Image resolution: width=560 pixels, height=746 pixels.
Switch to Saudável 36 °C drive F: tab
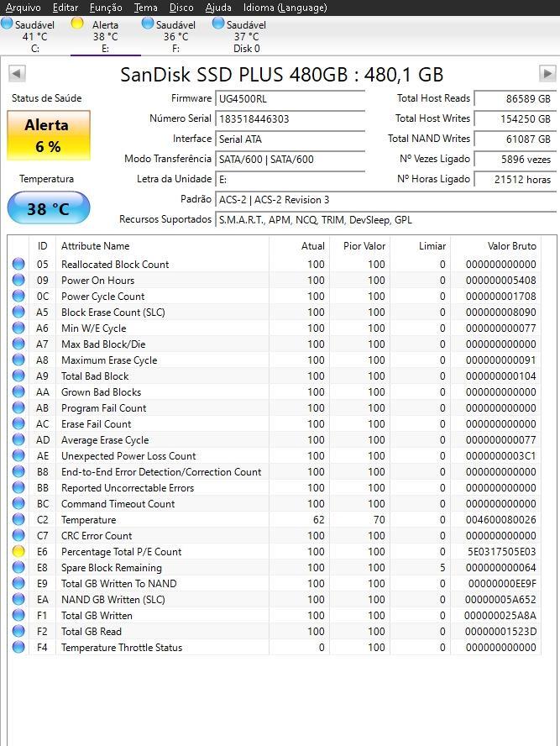pos(175,36)
